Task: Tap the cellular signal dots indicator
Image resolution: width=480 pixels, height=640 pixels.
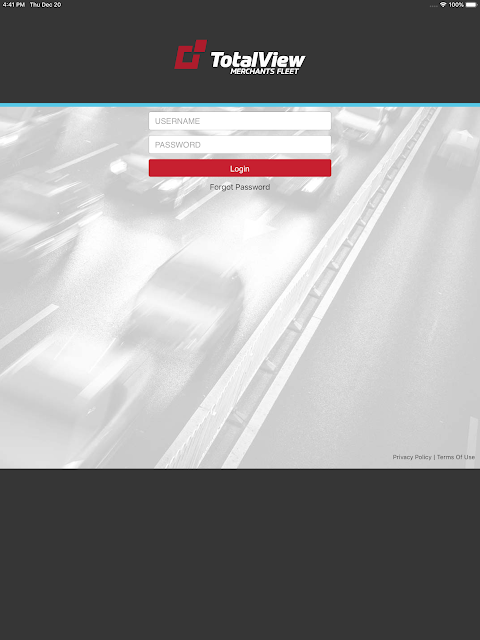Action: [x=433, y=5]
